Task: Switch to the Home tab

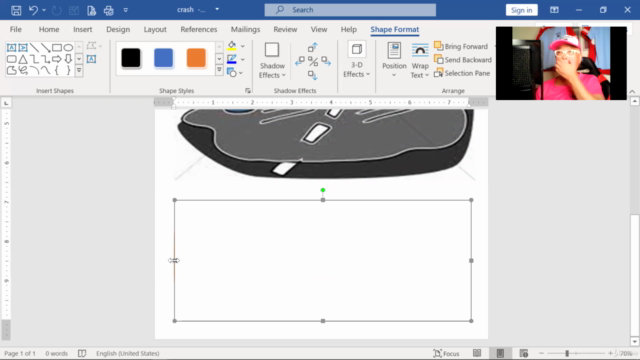Action: (49, 29)
